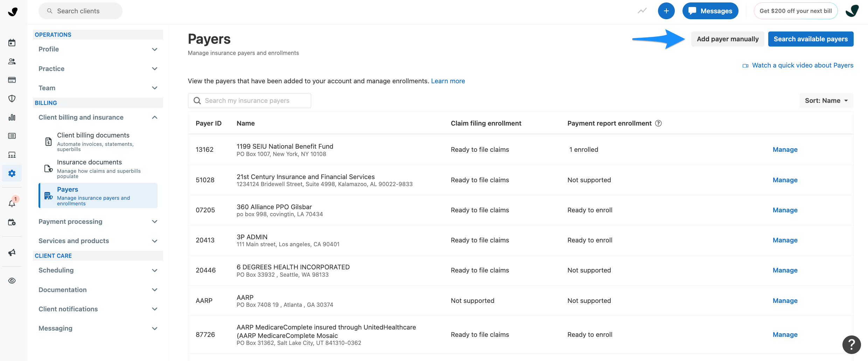Open the list document icon in rail
The image size is (868, 361).
[12, 136]
